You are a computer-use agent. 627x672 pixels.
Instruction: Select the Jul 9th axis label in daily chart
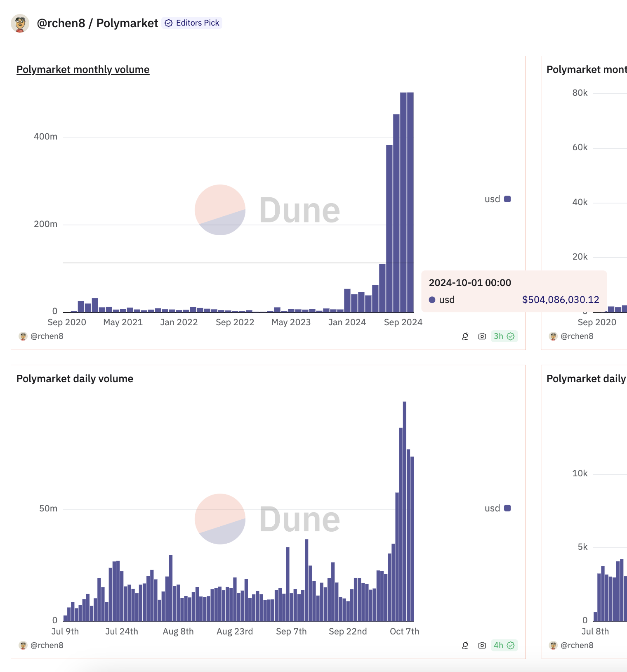[65, 632]
